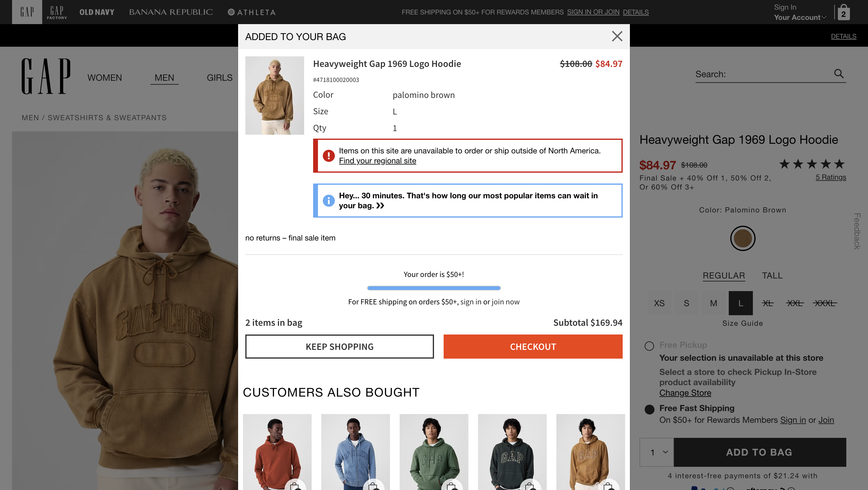
Task: Select size XS
Action: pos(659,303)
